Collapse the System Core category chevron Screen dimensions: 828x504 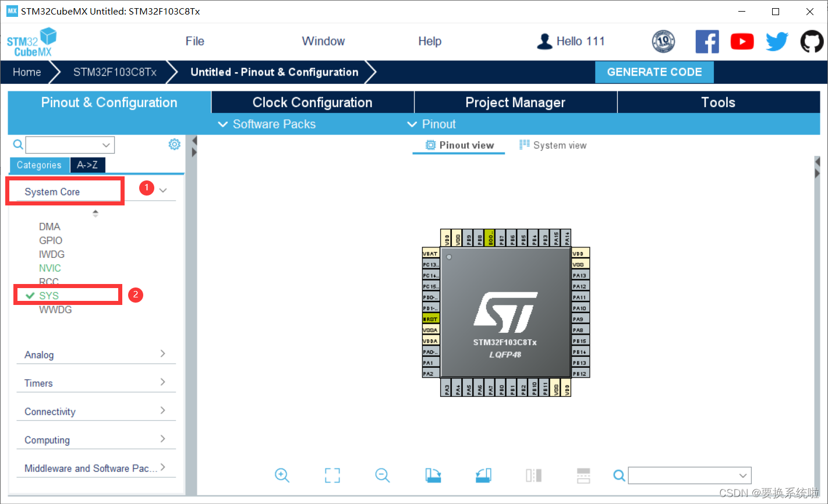click(x=163, y=190)
